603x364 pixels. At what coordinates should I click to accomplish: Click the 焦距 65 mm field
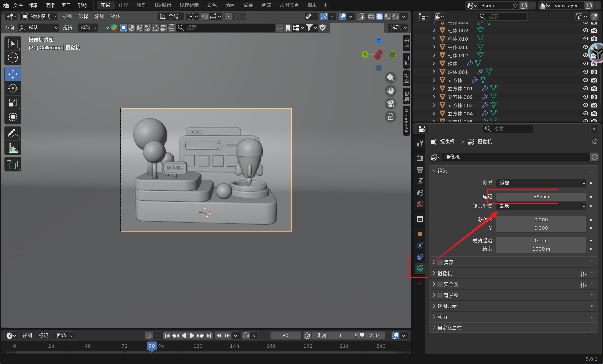click(x=541, y=197)
